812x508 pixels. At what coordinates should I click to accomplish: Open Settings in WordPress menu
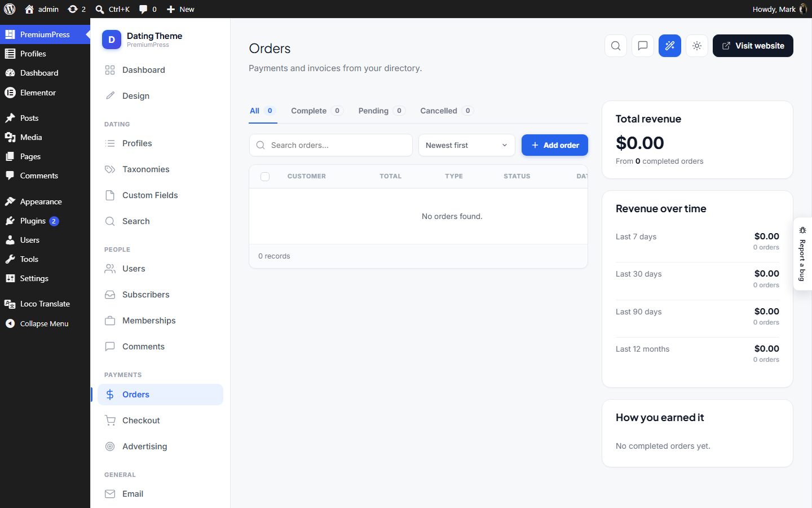pos(45,278)
